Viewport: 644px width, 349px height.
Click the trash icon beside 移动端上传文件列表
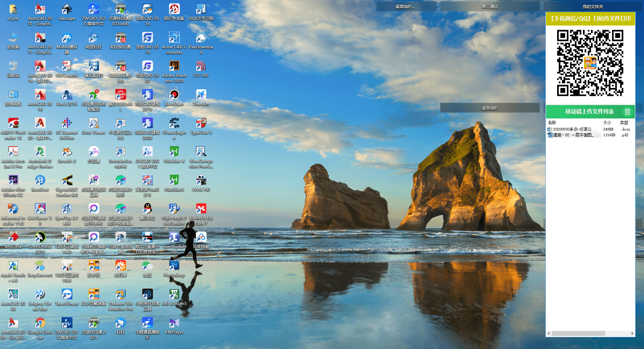coord(627,112)
